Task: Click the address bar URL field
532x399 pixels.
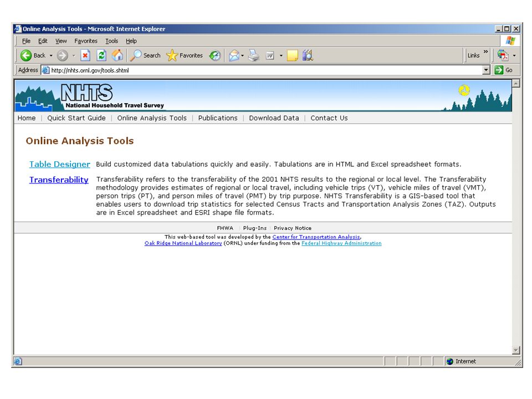Action: click(x=261, y=70)
